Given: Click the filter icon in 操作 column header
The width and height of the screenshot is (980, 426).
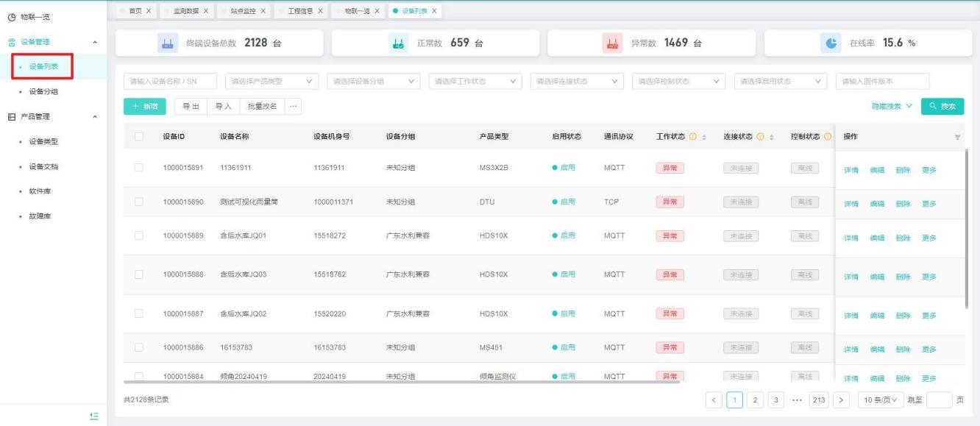Looking at the screenshot, I should 957,138.
